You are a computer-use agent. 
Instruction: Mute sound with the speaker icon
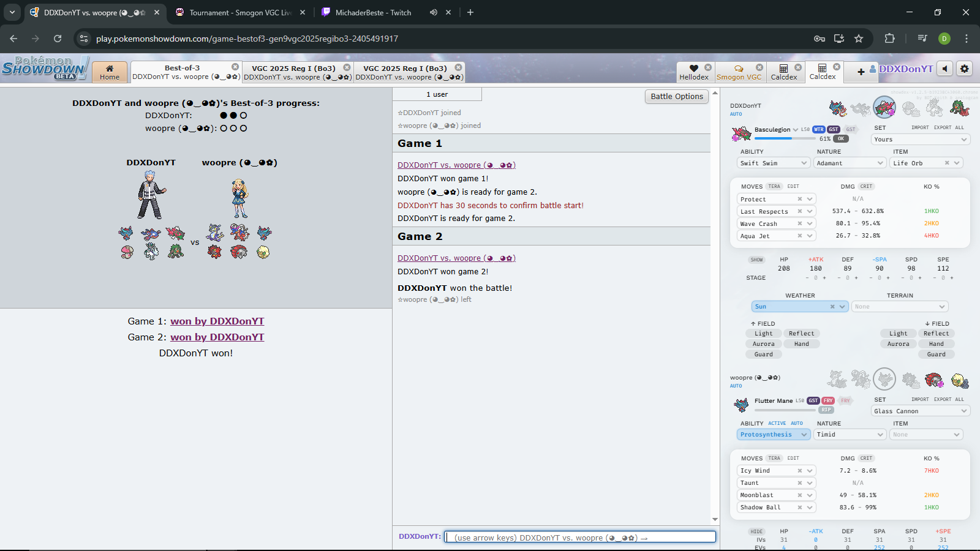coord(945,69)
